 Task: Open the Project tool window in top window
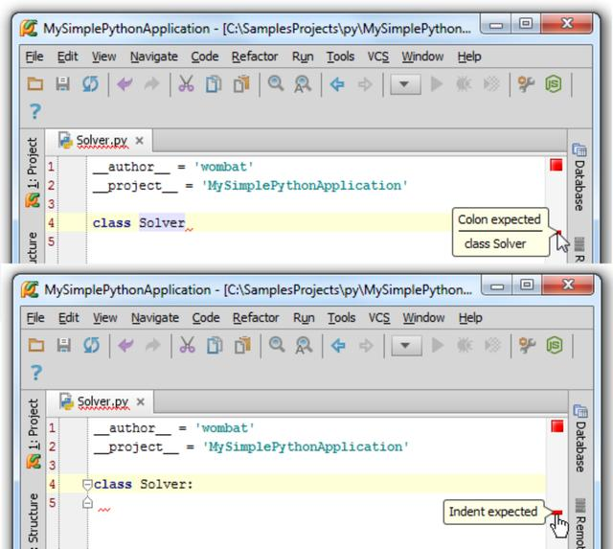coord(33,172)
